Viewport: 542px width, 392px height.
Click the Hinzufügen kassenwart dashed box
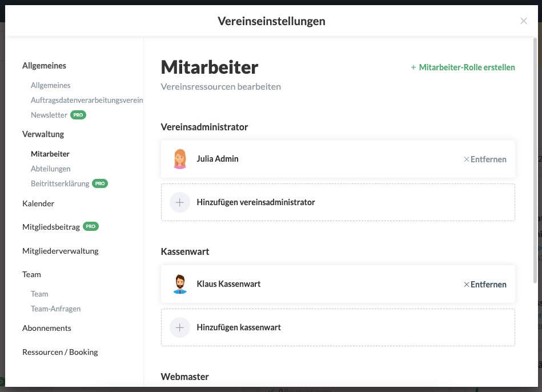pyautogui.click(x=338, y=327)
